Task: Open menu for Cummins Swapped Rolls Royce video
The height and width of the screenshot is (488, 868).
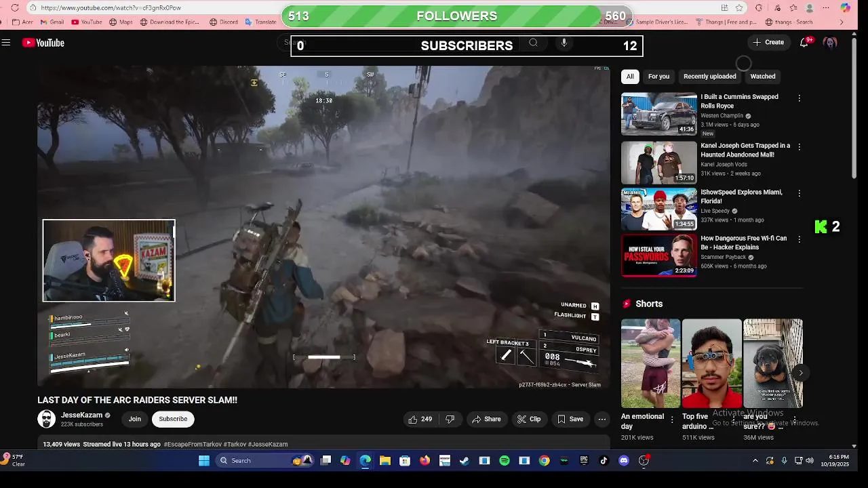Action: point(799,98)
